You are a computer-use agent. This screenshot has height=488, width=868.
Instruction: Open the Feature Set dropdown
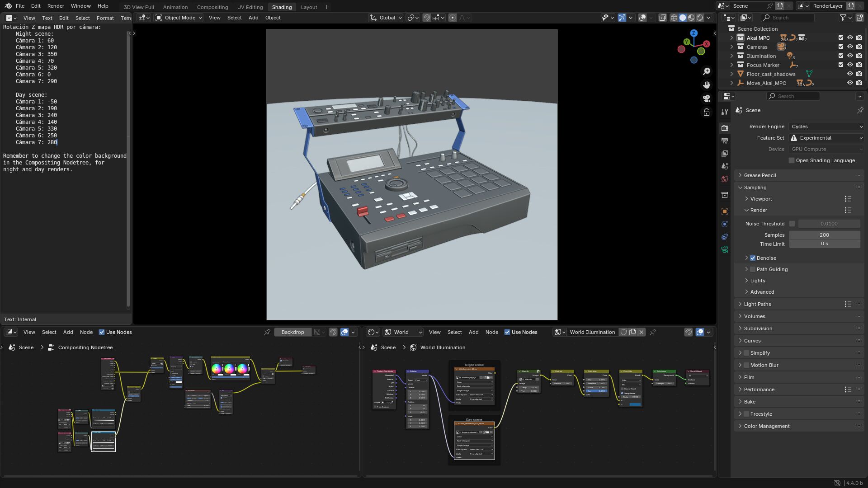point(826,138)
